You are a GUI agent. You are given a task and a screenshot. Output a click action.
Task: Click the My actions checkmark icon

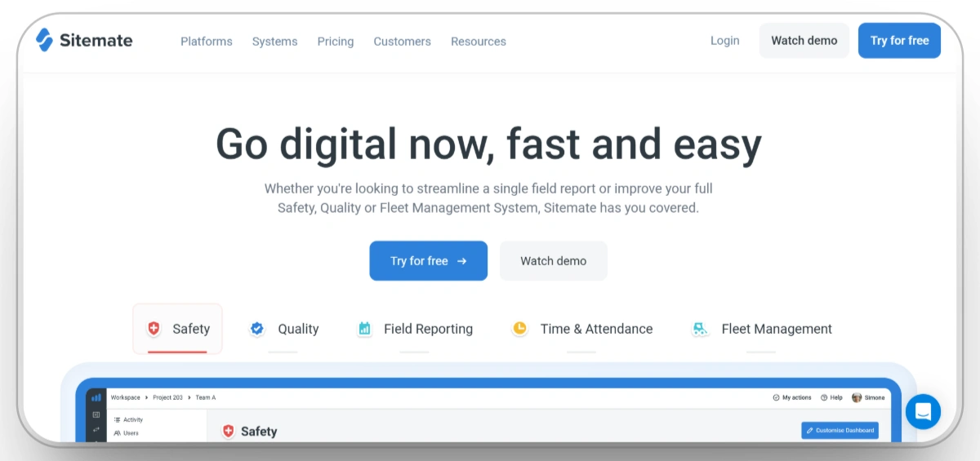[776, 397]
